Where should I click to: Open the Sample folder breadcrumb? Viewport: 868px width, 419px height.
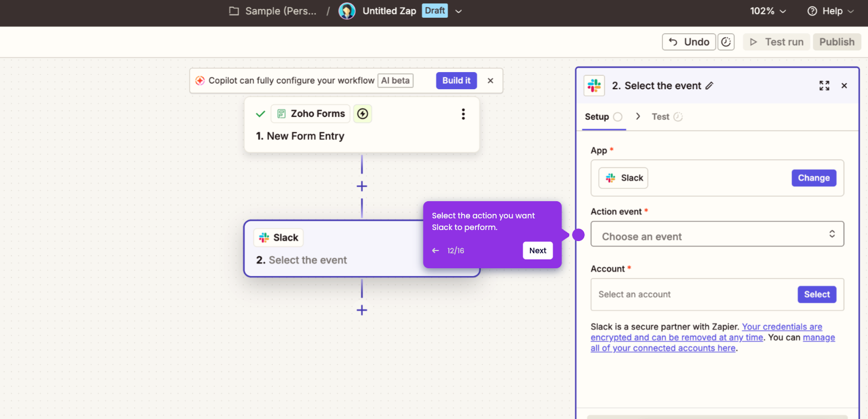(x=273, y=11)
